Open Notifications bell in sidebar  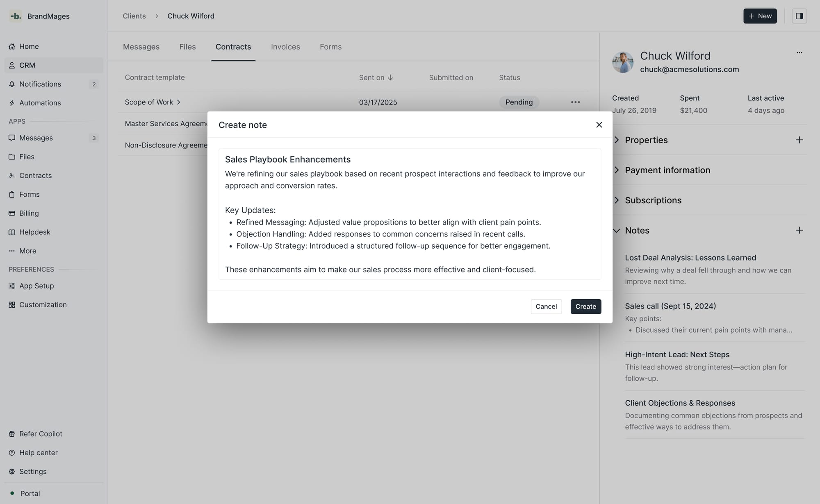(12, 84)
